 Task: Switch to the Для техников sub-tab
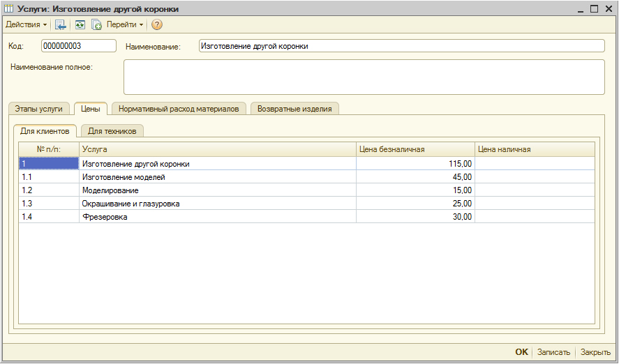(x=112, y=131)
